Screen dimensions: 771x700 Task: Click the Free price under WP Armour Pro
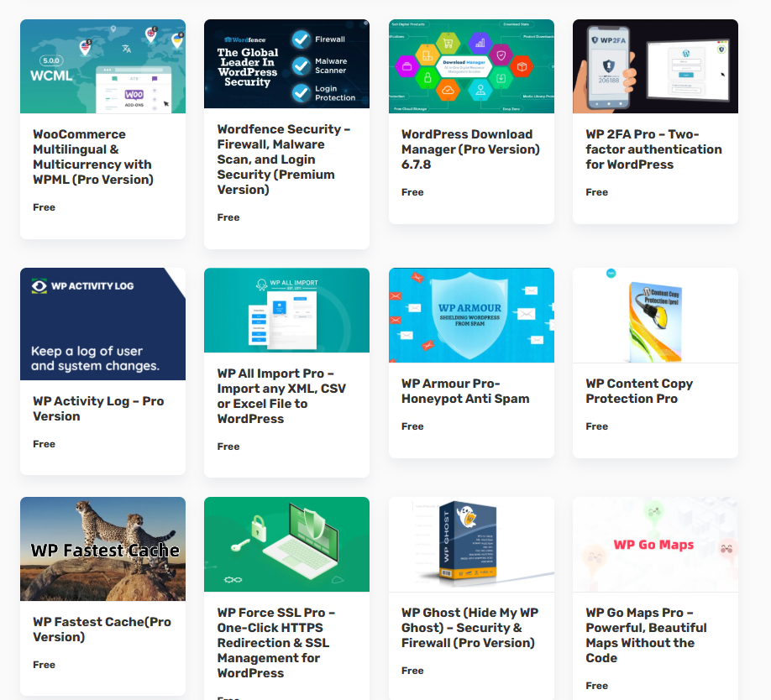[412, 426]
